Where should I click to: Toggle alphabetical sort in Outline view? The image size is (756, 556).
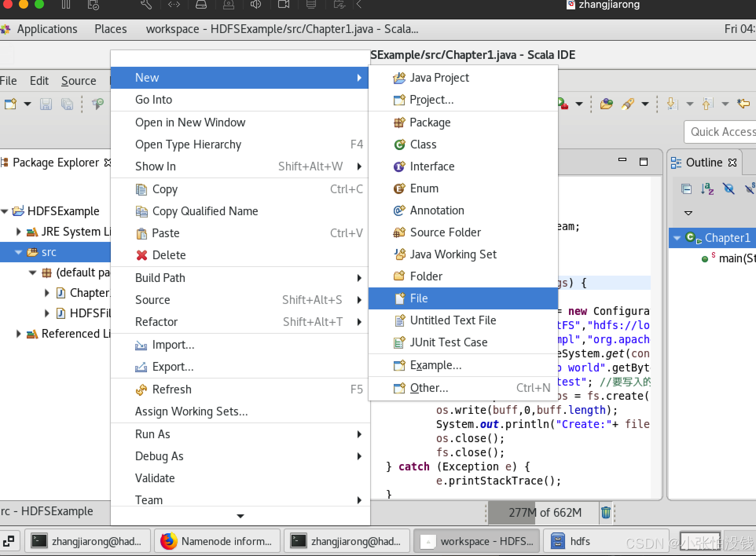(x=708, y=189)
